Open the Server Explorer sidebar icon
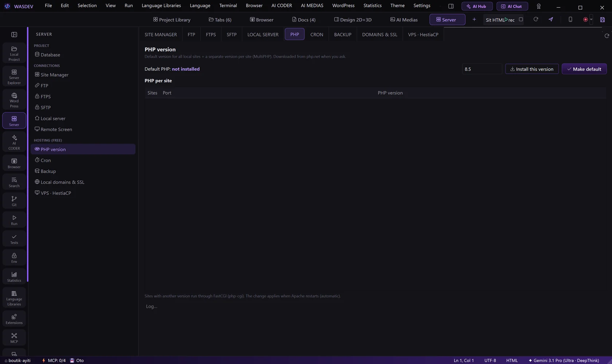Image resolution: width=612 pixels, height=364 pixels. [x=14, y=77]
